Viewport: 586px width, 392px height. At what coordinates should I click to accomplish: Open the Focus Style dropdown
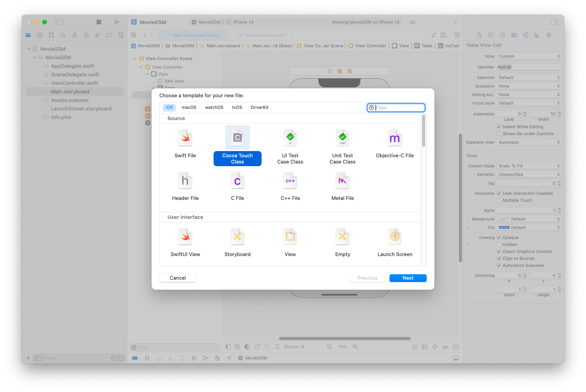529,103
